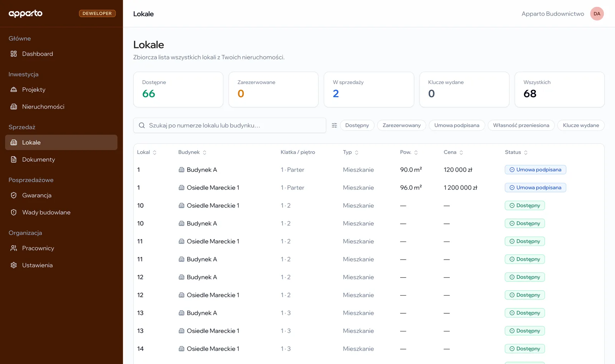
Task: Toggle the Klucze wydane filter chip
Action: pyautogui.click(x=581, y=125)
